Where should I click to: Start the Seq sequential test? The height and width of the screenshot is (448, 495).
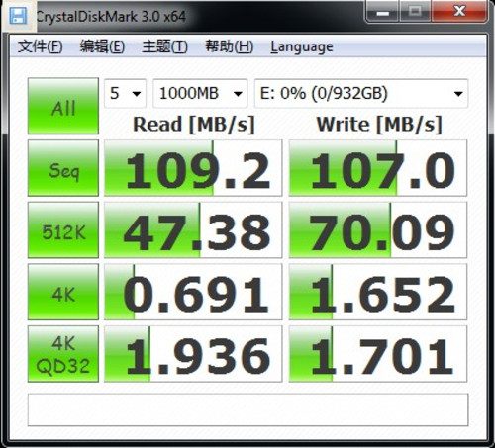click(63, 168)
